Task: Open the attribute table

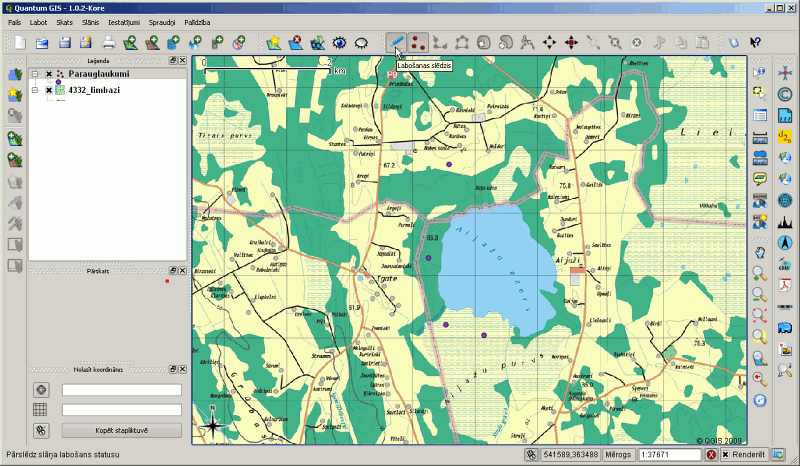Action: pyautogui.click(x=760, y=115)
